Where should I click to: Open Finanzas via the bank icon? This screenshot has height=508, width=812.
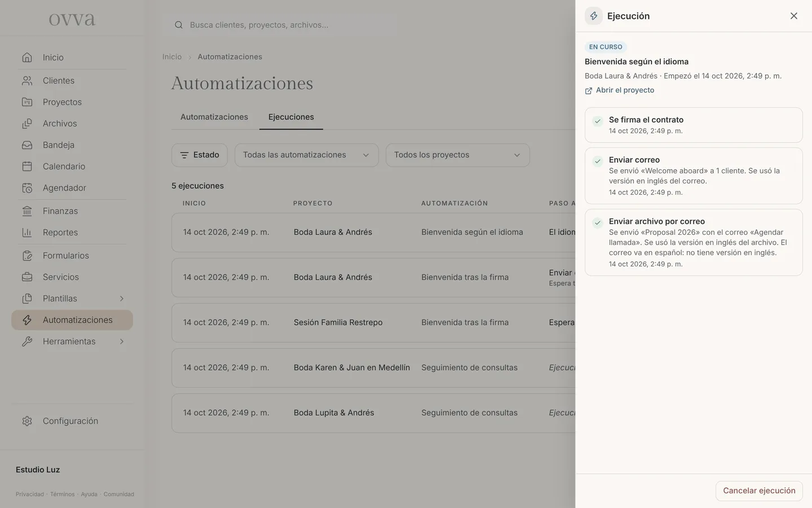click(x=27, y=211)
